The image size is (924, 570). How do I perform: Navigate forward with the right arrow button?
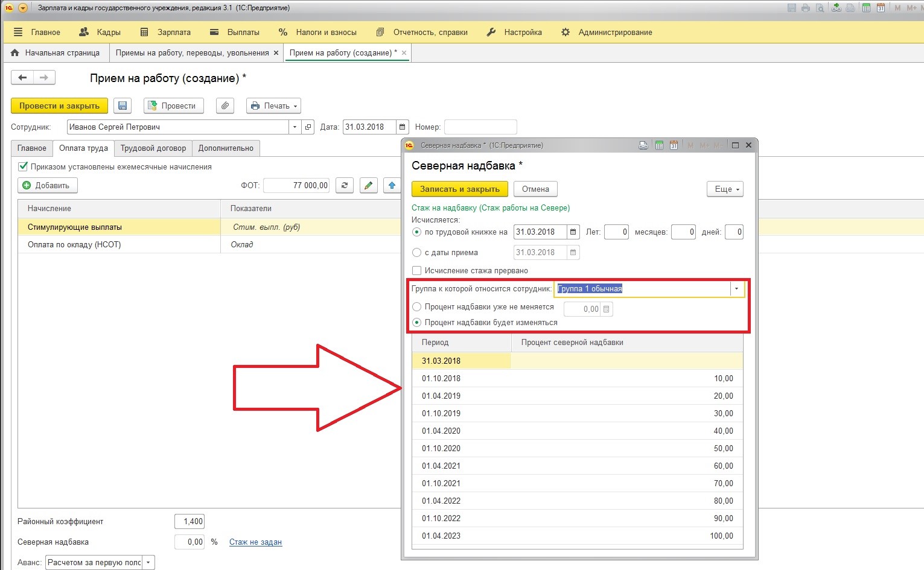44,77
